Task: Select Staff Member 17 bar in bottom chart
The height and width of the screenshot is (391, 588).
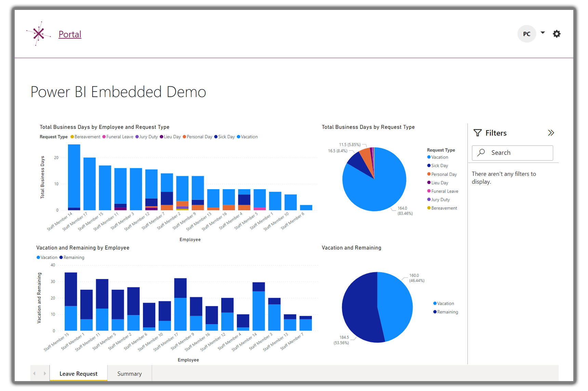Action: click(181, 304)
